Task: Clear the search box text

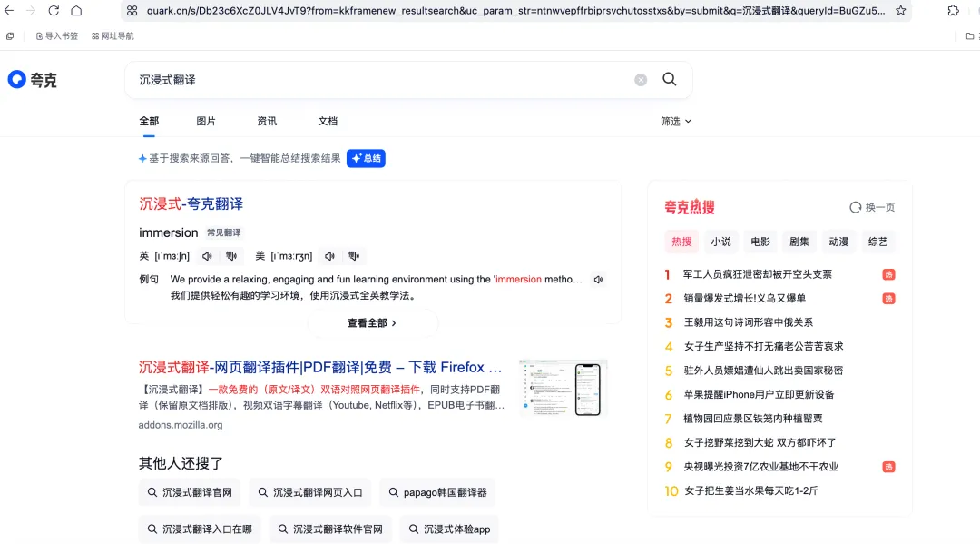Action: 641,80
